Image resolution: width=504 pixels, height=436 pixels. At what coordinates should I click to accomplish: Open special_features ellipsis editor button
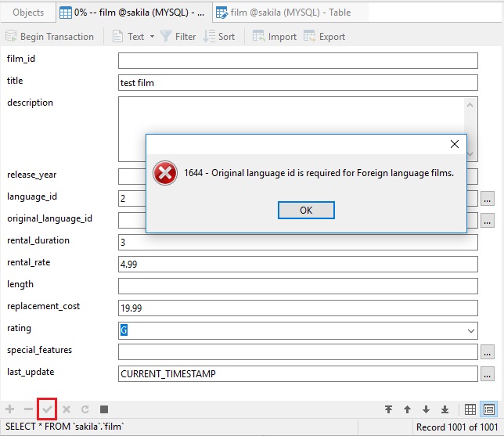488,351
